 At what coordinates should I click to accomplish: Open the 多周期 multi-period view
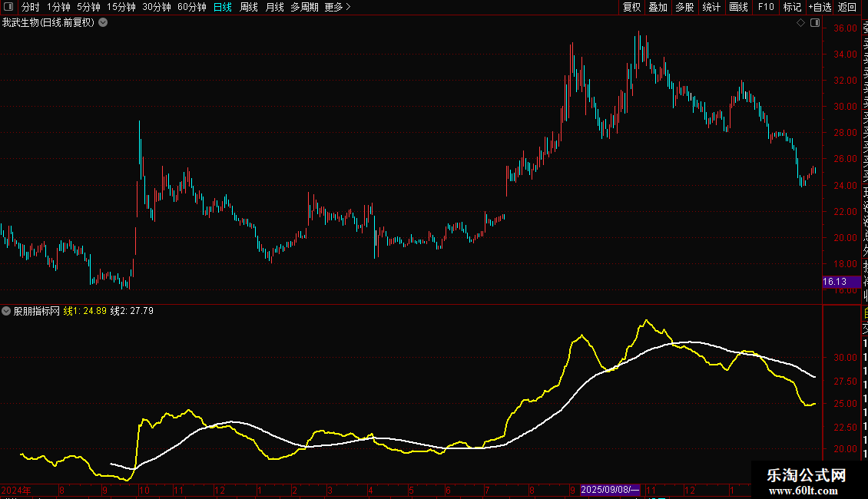(x=304, y=7)
